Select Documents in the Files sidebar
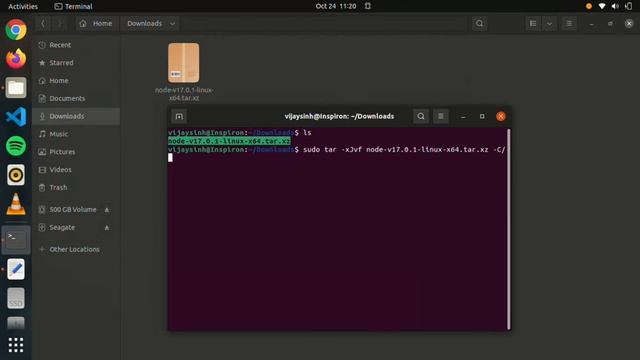 tap(76, 98)
